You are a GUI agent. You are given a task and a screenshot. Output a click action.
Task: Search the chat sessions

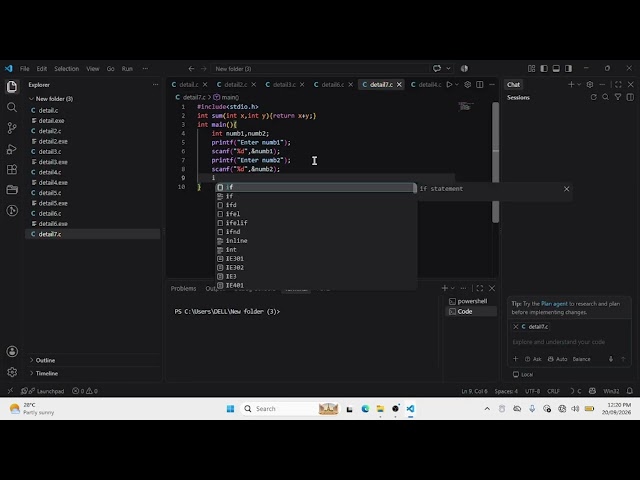pos(606,97)
